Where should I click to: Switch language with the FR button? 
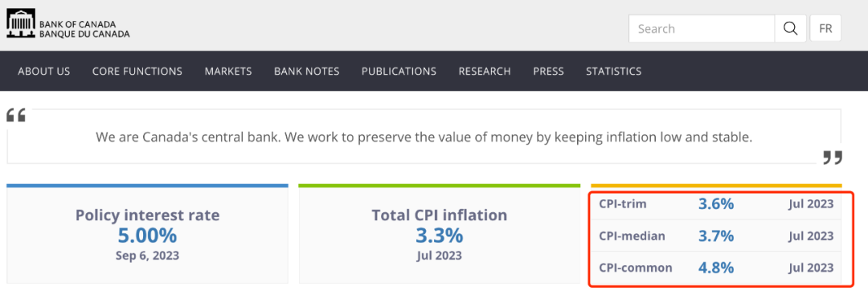(x=825, y=29)
